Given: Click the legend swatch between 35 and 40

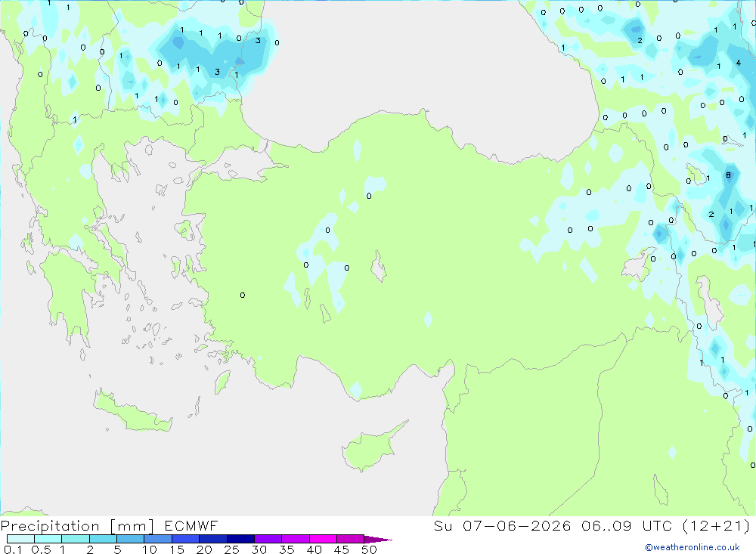Looking at the screenshot, I should pos(295,539).
